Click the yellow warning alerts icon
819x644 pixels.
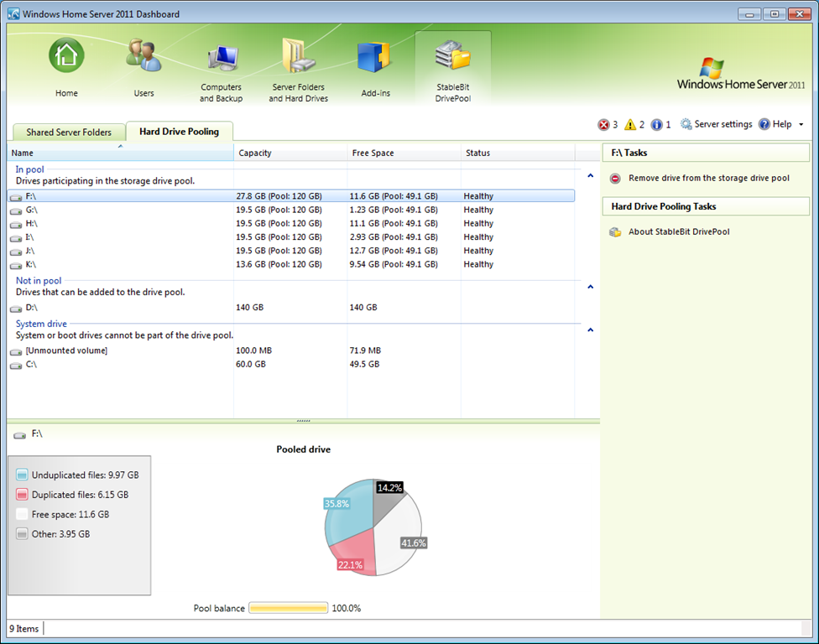(x=630, y=124)
